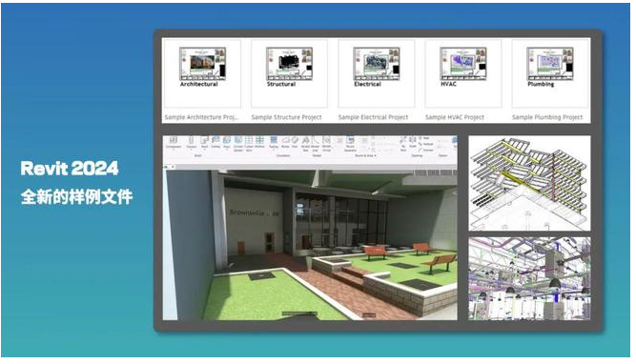This screenshot has width=636, height=364.
Task: Choose the Column tool icon
Action: (191, 142)
